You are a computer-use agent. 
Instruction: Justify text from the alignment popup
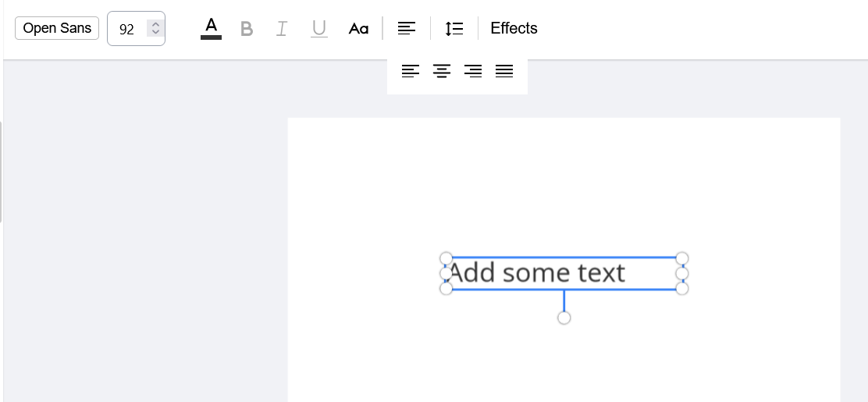point(503,71)
